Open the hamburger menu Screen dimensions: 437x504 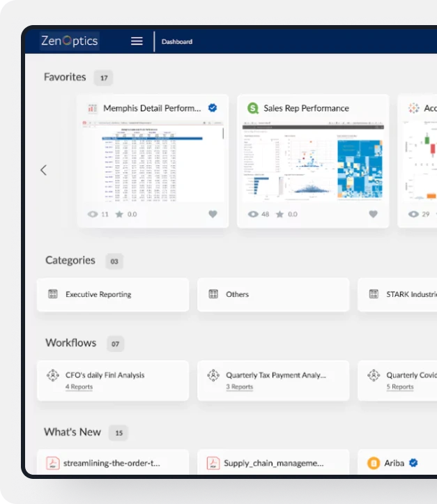[x=137, y=41]
